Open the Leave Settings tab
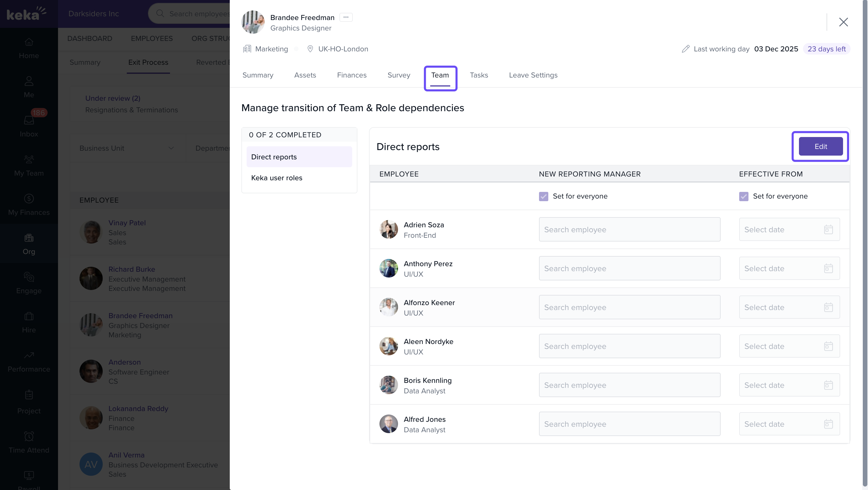Viewport: 868px width, 490px height. point(533,75)
